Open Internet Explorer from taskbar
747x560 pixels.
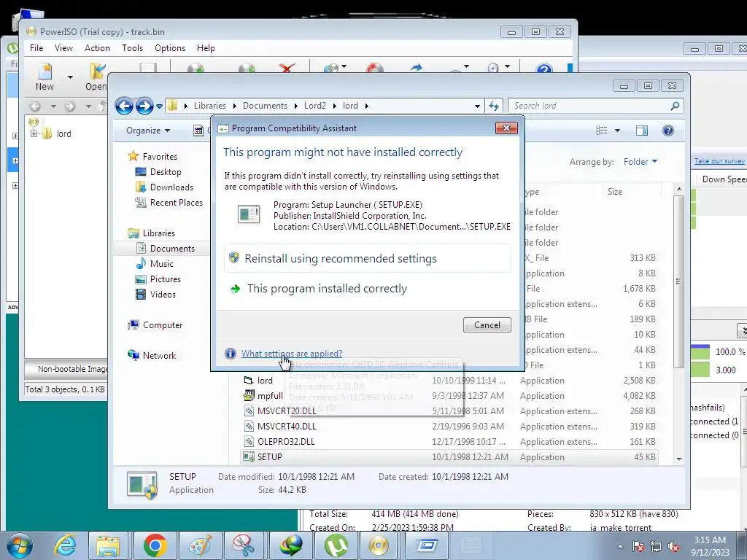[x=65, y=545]
